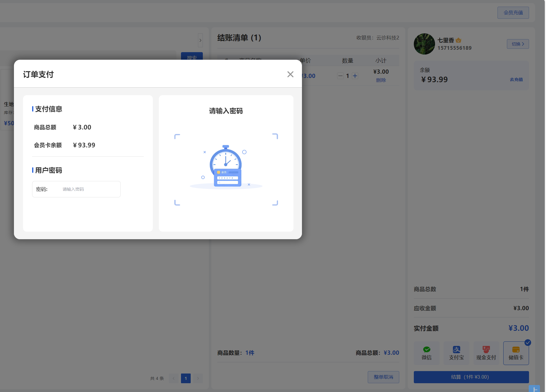Select the 支付宝 payment icon

click(456, 353)
